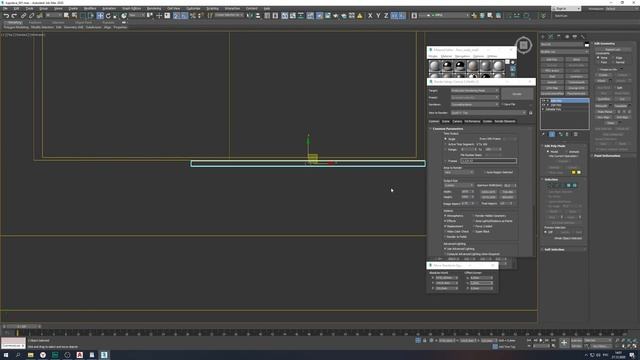Select Frames time output radio button

(445, 161)
